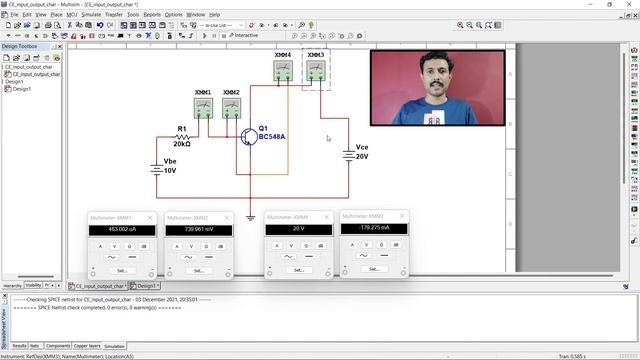Click the Find magnifier icon in main toolbar
This screenshot has height=360, width=640.
pos(301,25)
